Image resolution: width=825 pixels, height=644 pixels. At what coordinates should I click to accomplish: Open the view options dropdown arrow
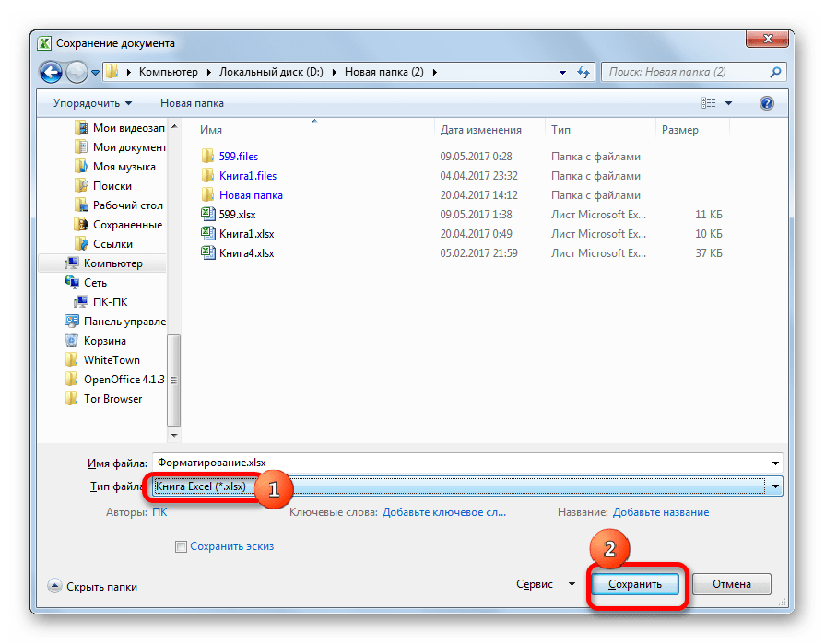tap(729, 103)
